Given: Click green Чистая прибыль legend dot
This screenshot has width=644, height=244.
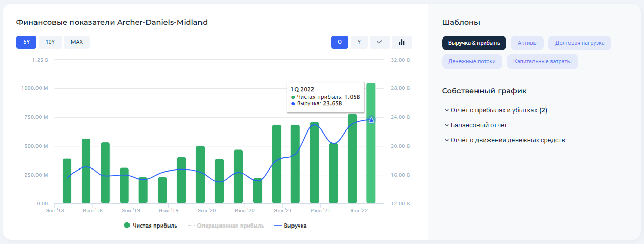Looking at the screenshot, I should point(127,226).
